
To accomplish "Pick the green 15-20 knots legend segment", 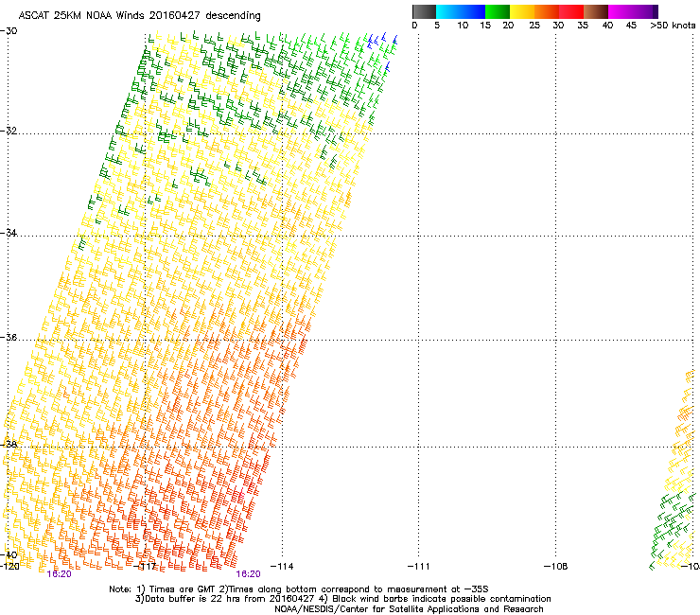I will click(x=498, y=11).
